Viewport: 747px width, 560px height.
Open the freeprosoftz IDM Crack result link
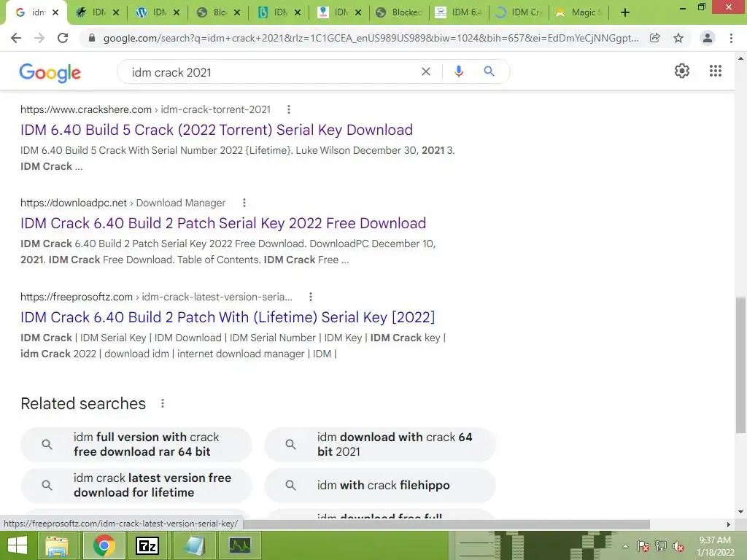(x=228, y=317)
